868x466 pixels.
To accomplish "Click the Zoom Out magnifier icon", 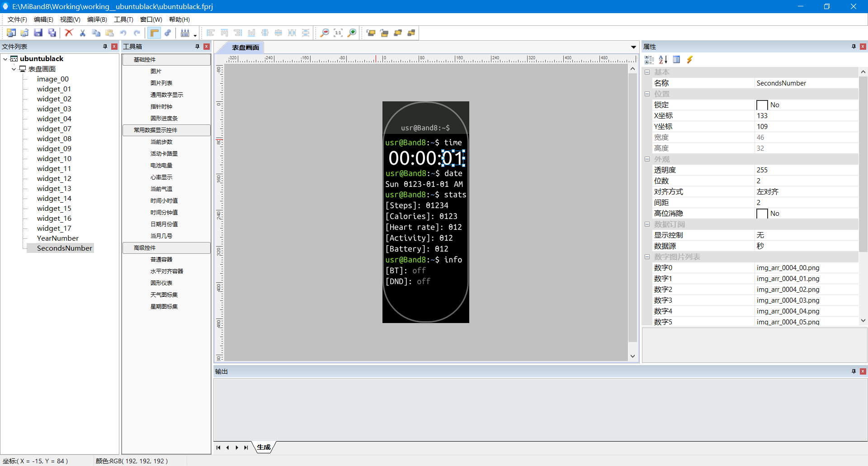I will coord(325,33).
